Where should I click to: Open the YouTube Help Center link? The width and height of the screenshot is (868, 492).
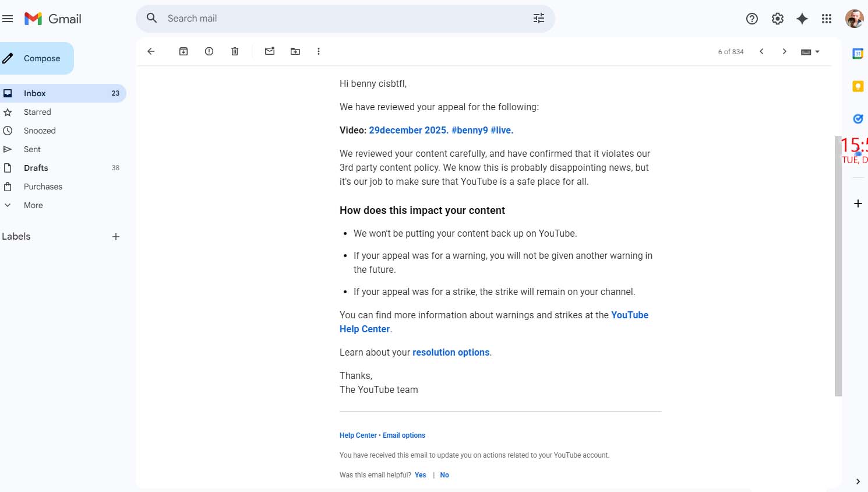(494, 322)
